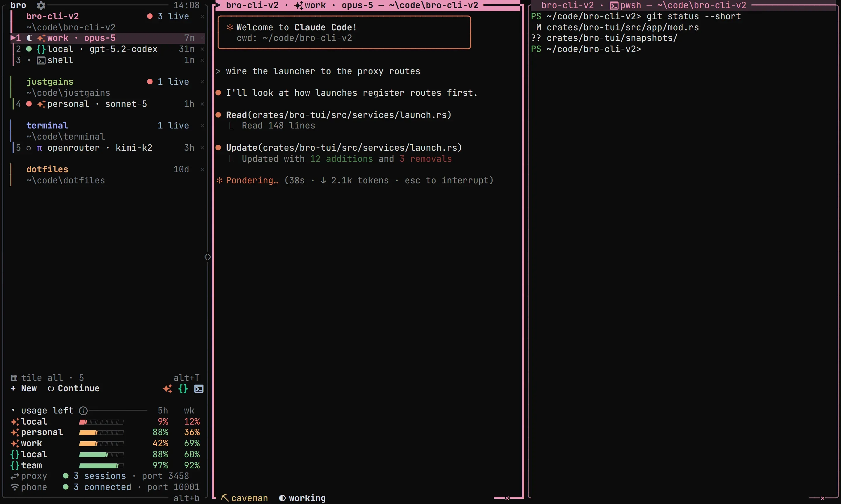Select the local gpt-5.2-codex session
The width and height of the screenshot is (841, 504).
tap(108, 49)
